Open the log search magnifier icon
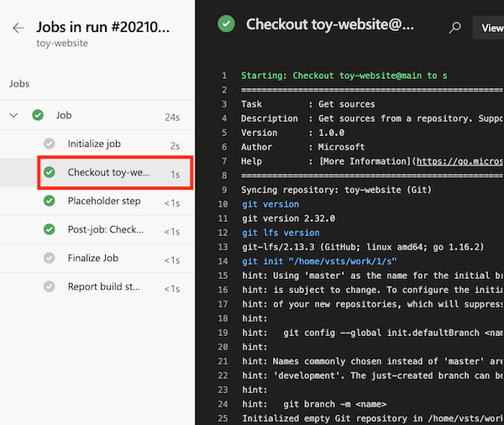 pyautogui.click(x=454, y=28)
